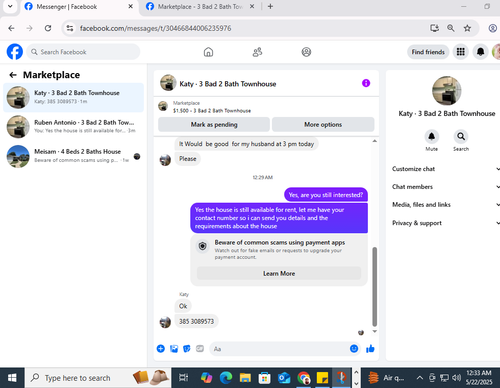Switch to Messenger | Facebook tab

pyautogui.click(x=79, y=7)
